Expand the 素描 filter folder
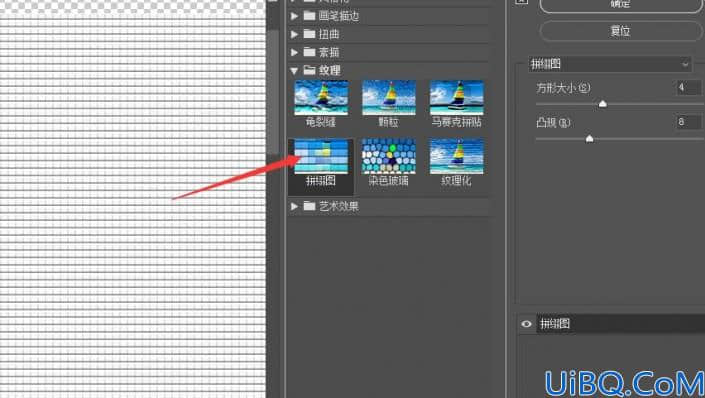Screen dimensions: 705x398 click(x=294, y=52)
